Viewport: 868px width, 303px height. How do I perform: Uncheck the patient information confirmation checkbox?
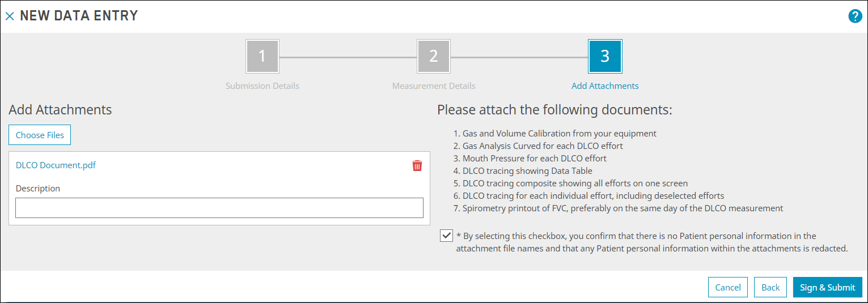[x=446, y=236]
